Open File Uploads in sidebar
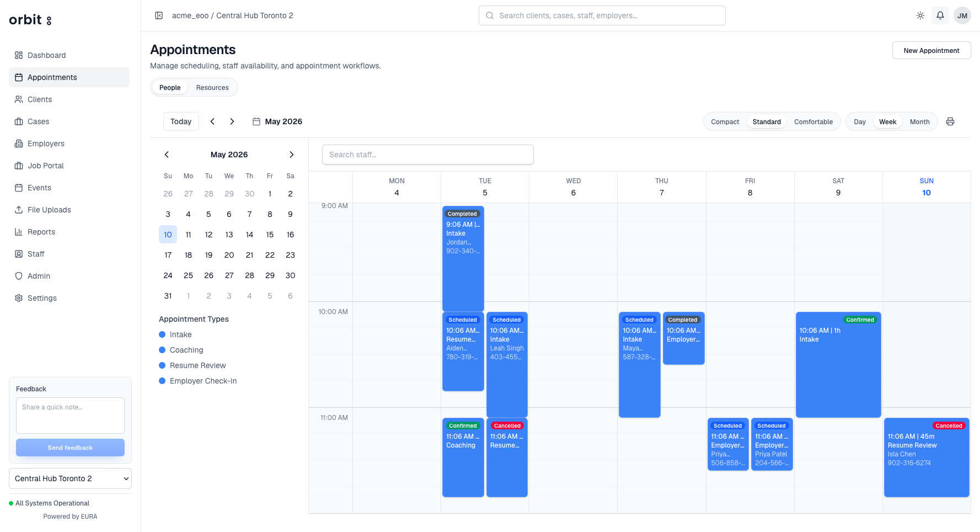 tap(69, 210)
